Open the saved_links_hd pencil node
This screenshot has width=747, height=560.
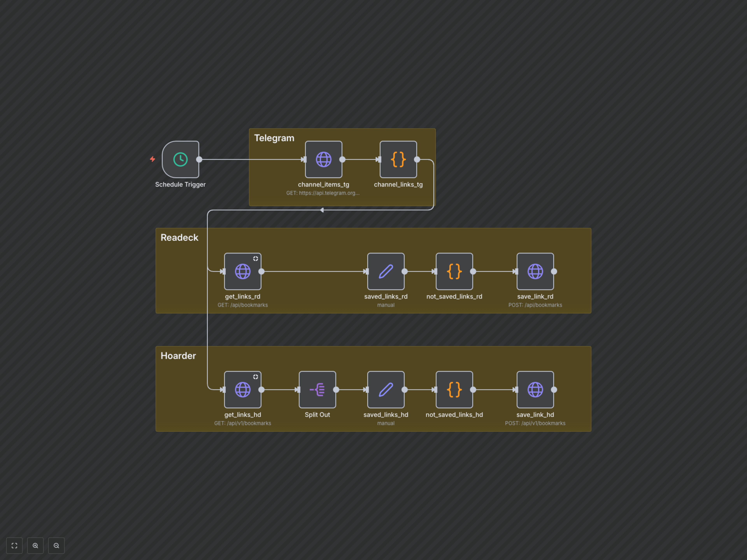tap(386, 389)
